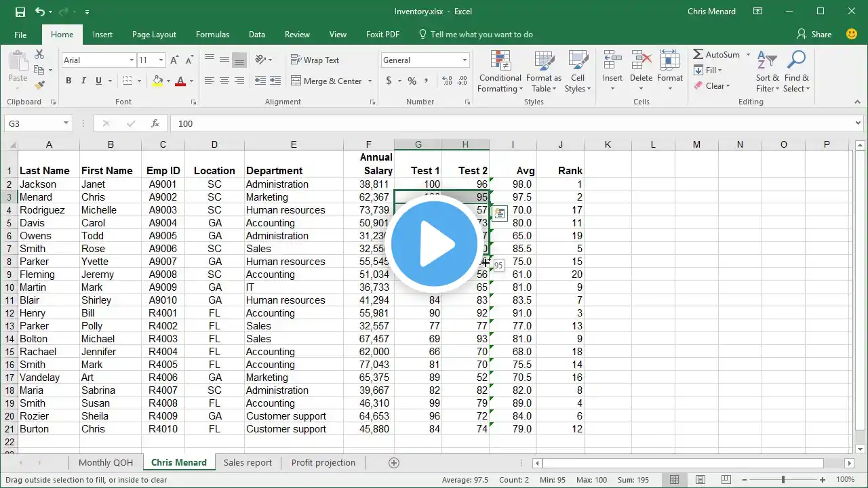Open the Formulas ribbon tab
868x488 pixels.
pos(212,35)
